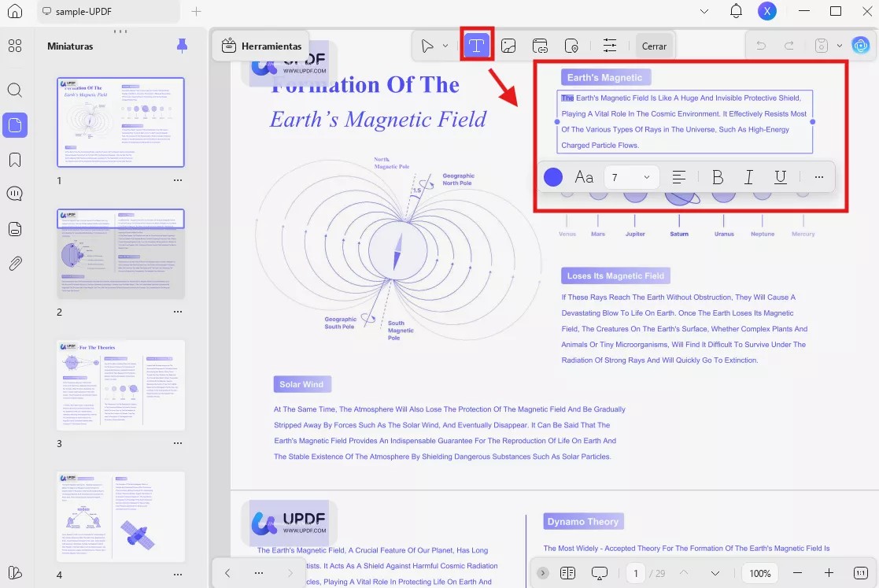879x588 pixels.
Task: Open the font Aa selector
Action: pos(584,177)
